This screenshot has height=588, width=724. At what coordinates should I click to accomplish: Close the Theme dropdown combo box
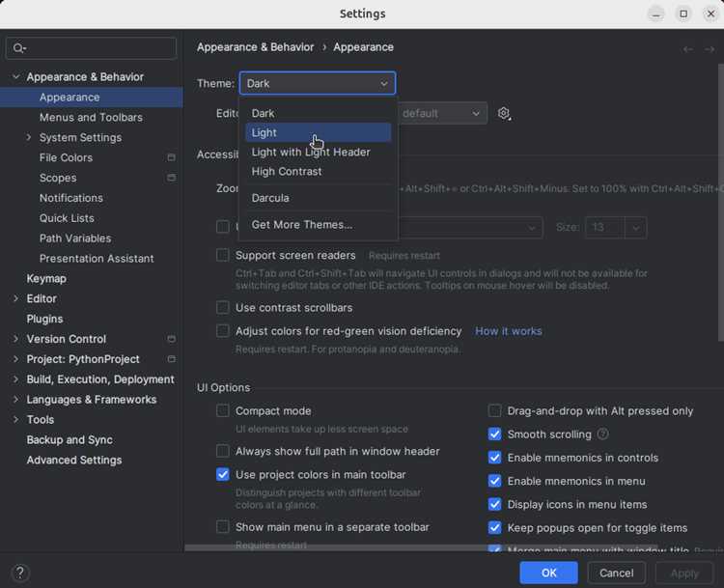[x=318, y=83]
